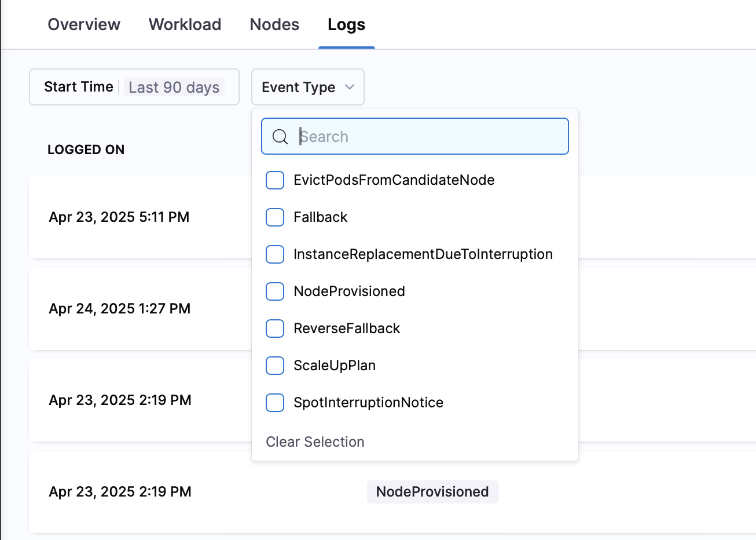
Task: Select the NodeProvisioned checkbox option
Action: click(x=275, y=291)
